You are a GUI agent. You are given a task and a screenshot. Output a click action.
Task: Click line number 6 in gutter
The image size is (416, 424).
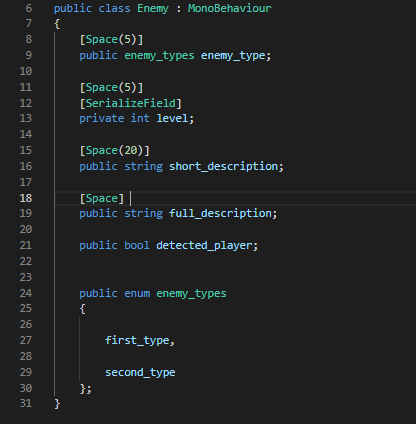click(x=29, y=8)
